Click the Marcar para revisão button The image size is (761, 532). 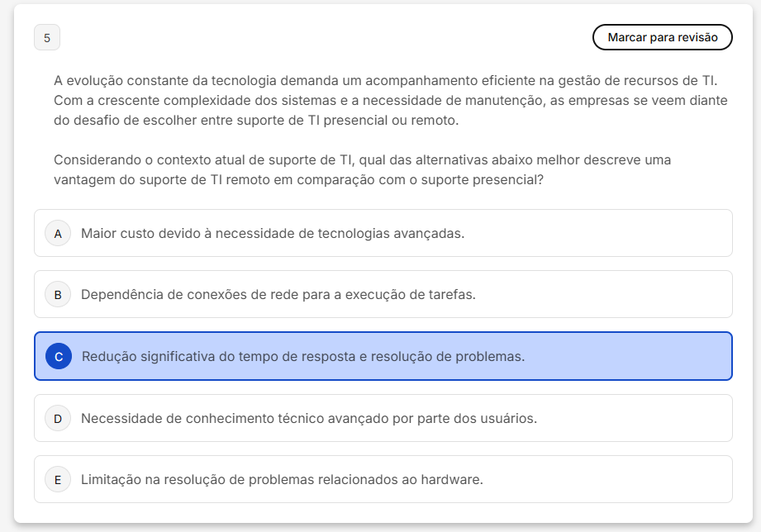[662, 37]
